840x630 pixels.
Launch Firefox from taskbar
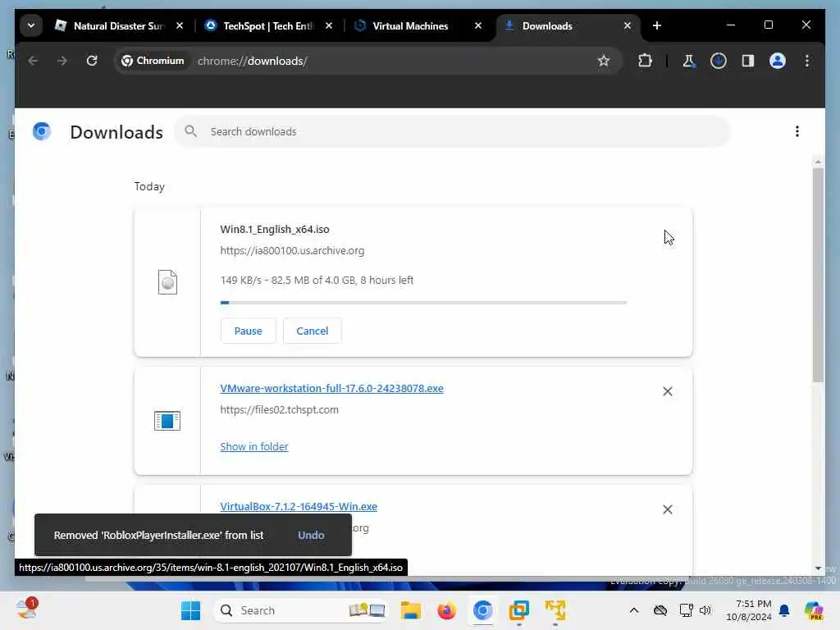point(446,610)
